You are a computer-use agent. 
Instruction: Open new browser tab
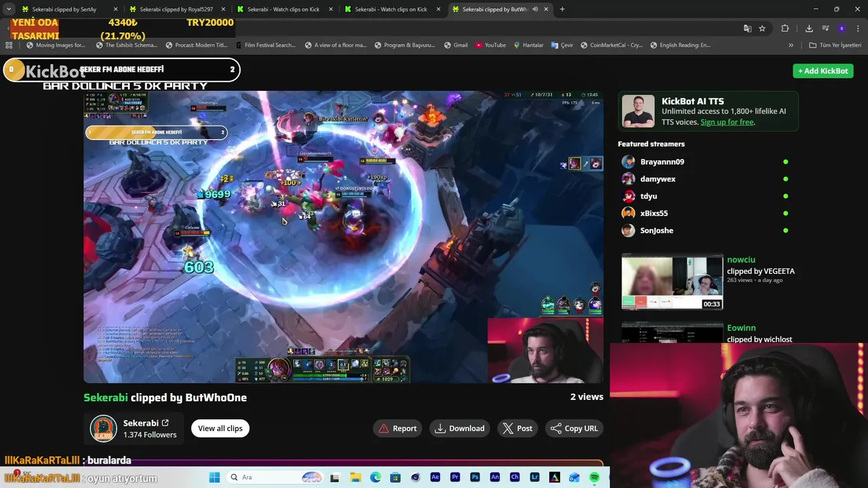tap(562, 9)
